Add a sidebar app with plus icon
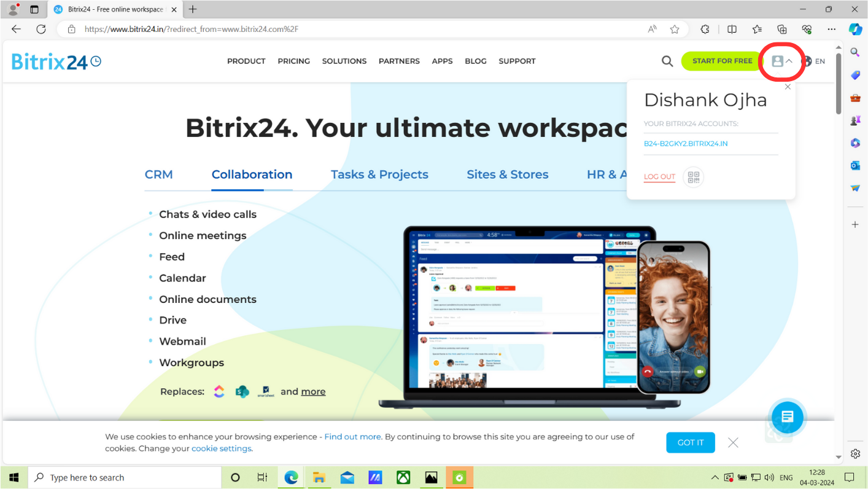This screenshot has width=868, height=489. coord(855,225)
